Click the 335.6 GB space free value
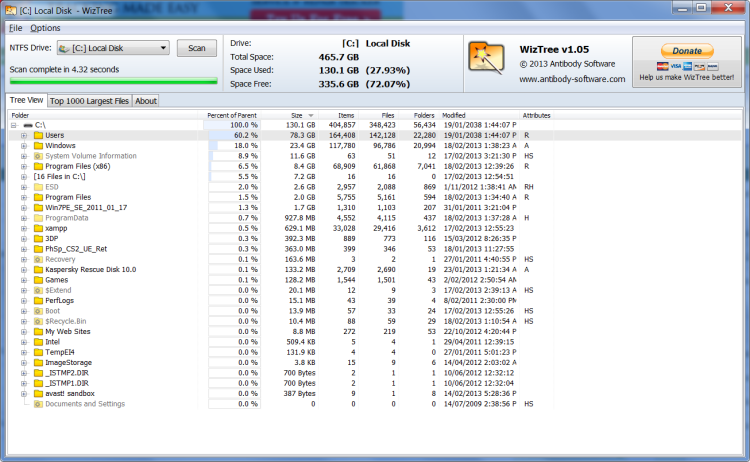 point(339,84)
